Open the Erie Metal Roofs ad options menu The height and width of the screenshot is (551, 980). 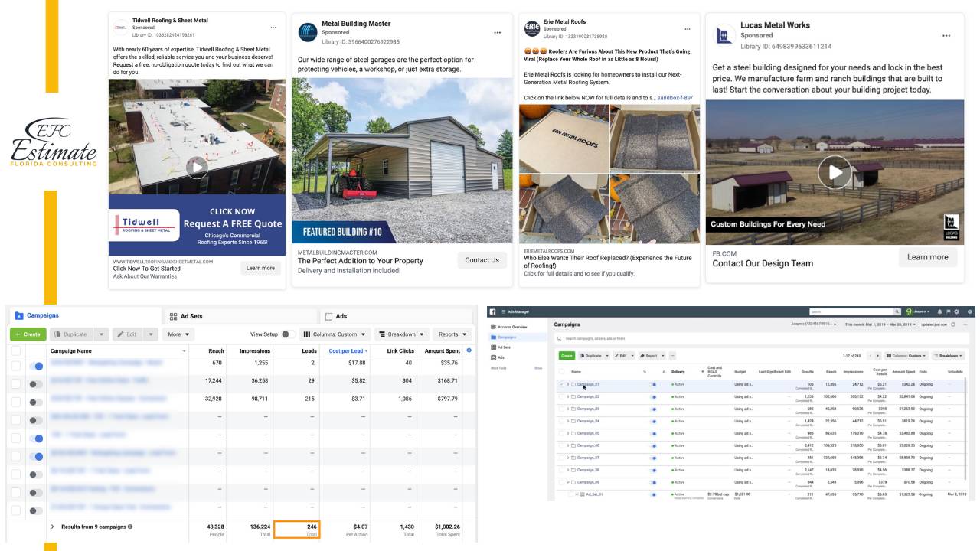(688, 29)
